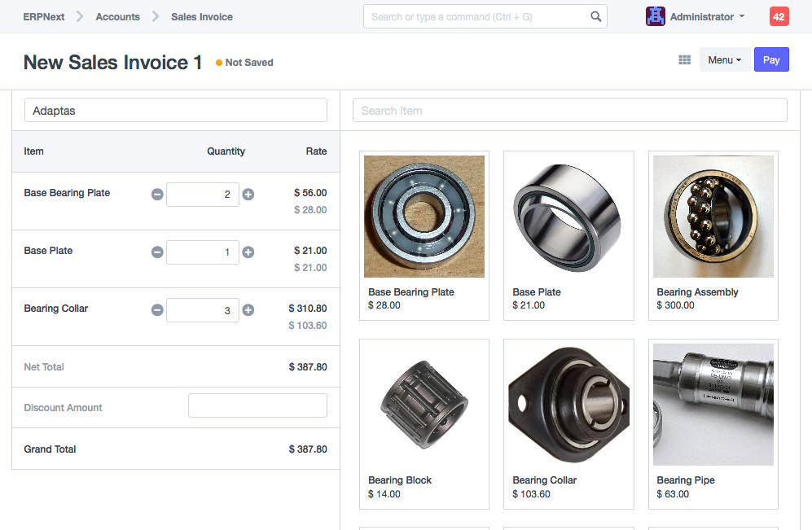Open the Adaptas customer selection field
The height and width of the screenshot is (530, 812).
tap(176, 111)
